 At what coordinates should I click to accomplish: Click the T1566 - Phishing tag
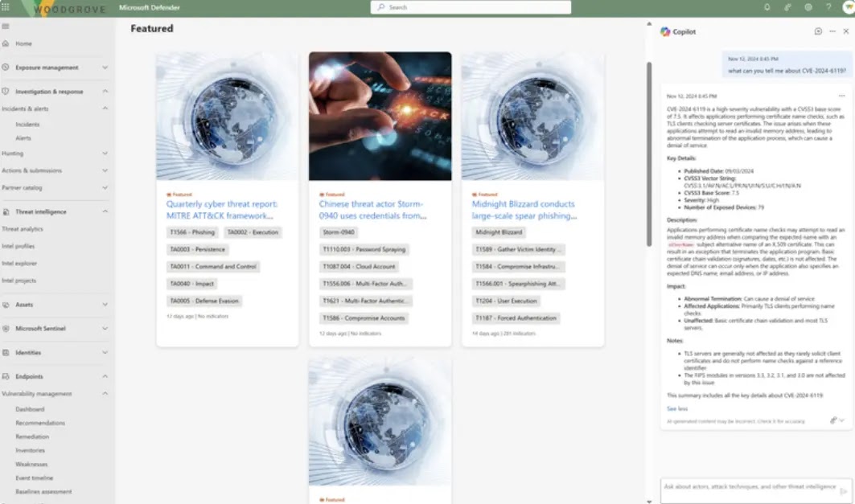pyautogui.click(x=192, y=232)
